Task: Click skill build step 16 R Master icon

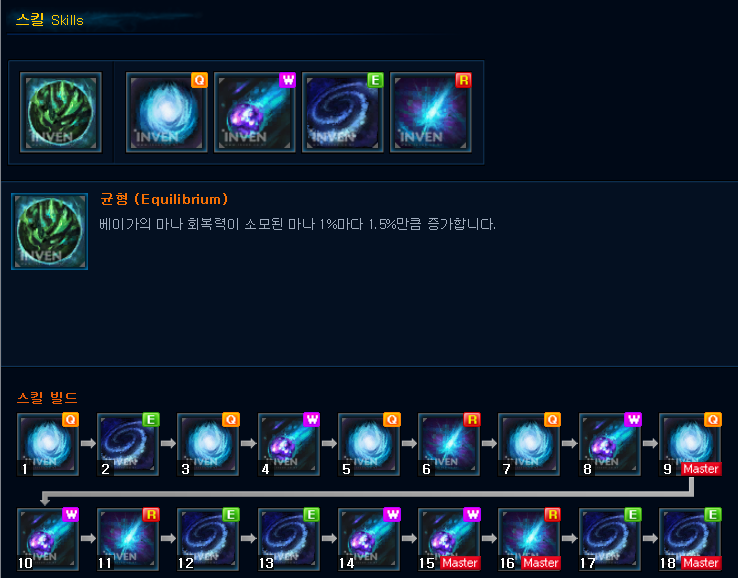Action: coord(529,539)
